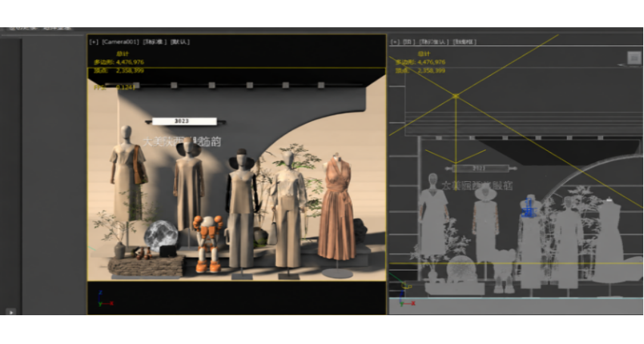This screenshot has width=644, height=344.
Task: Open the [+] menu of Camera001 viewport
Action: point(94,42)
